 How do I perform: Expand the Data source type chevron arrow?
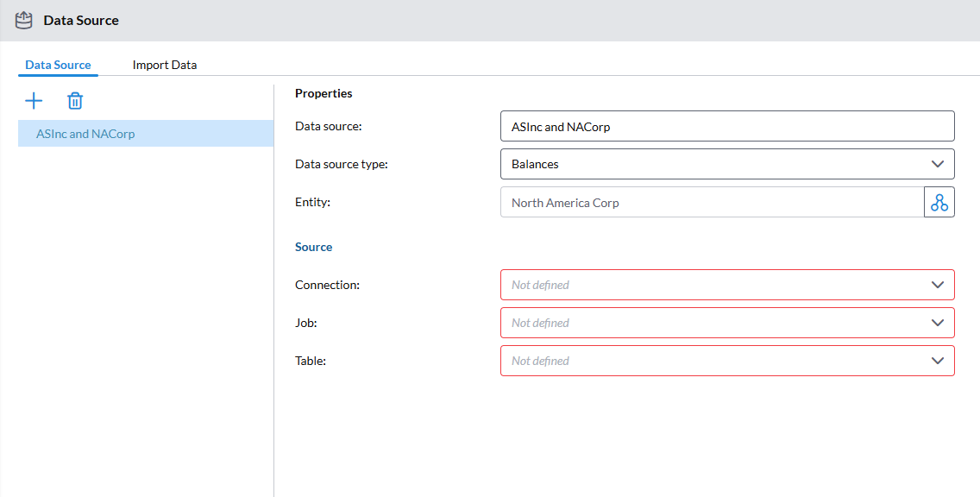tap(938, 164)
